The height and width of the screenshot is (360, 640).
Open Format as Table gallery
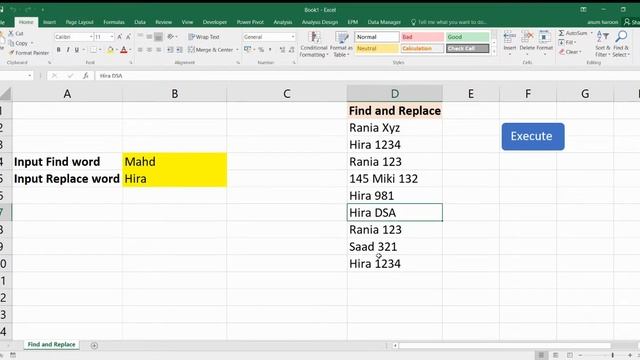[341, 44]
